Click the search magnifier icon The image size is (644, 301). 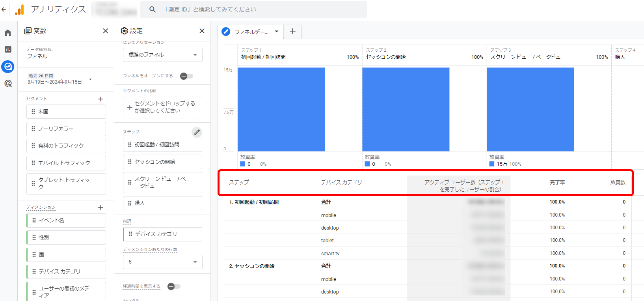coord(153,9)
